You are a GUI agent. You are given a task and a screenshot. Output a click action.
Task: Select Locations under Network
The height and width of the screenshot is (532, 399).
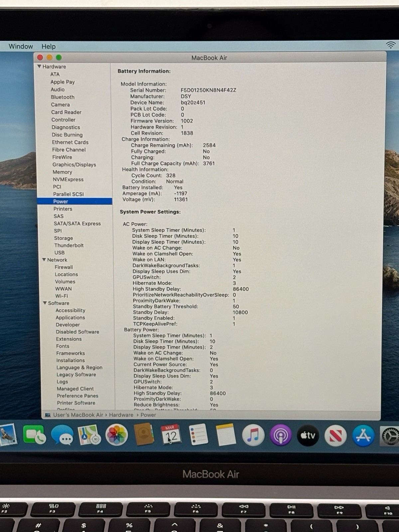click(x=66, y=274)
